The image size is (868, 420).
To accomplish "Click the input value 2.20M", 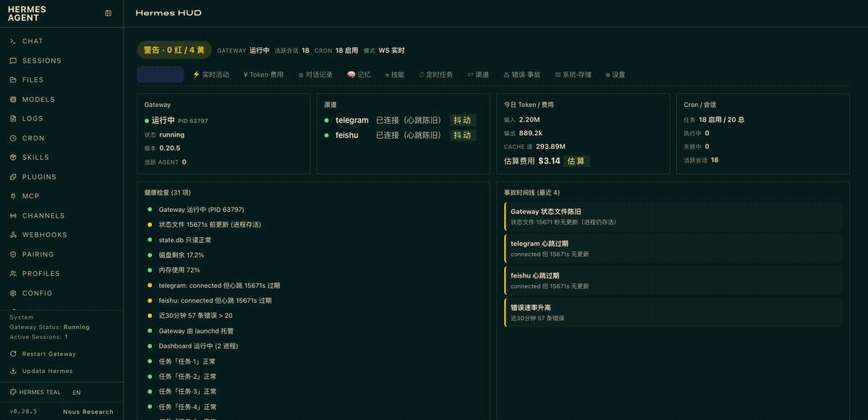I will [x=529, y=119].
